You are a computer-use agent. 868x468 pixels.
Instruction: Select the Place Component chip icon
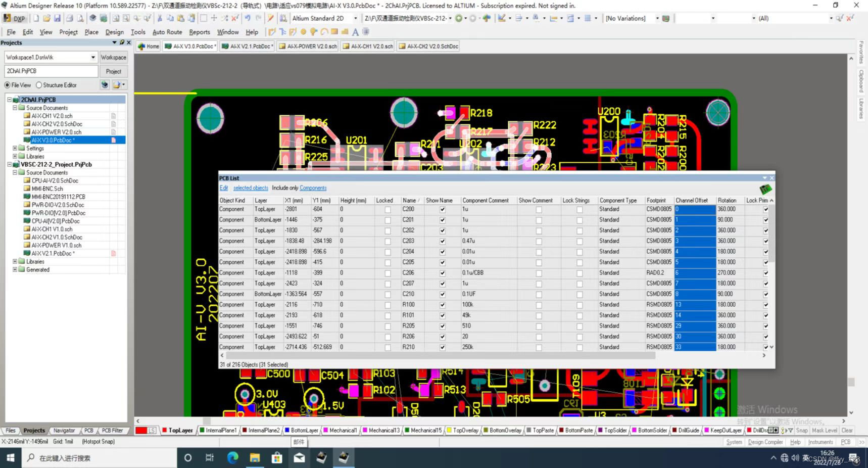tap(366, 32)
